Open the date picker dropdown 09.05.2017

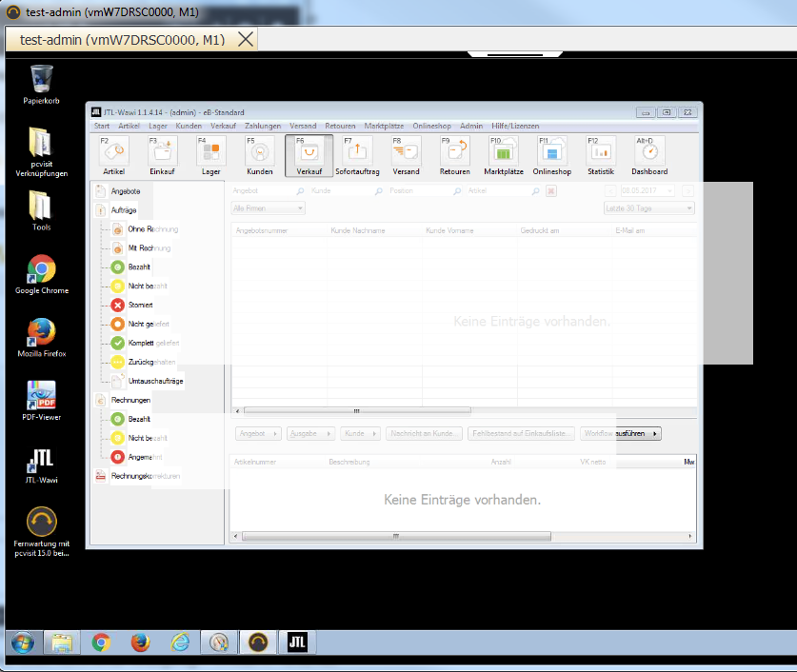[669, 190]
